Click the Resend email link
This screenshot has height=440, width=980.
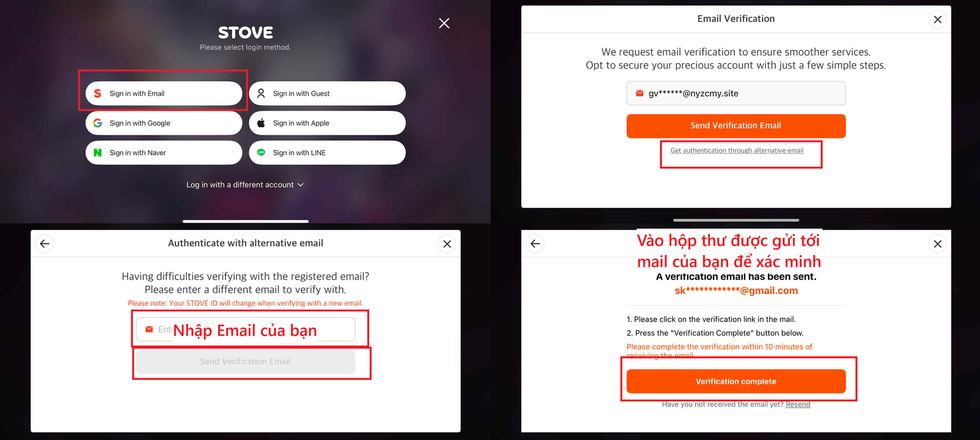pyautogui.click(x=797, y=404)
